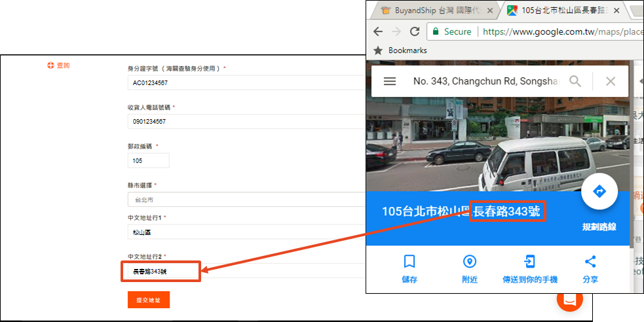Click the Share icon in Maps

point(590,262)
